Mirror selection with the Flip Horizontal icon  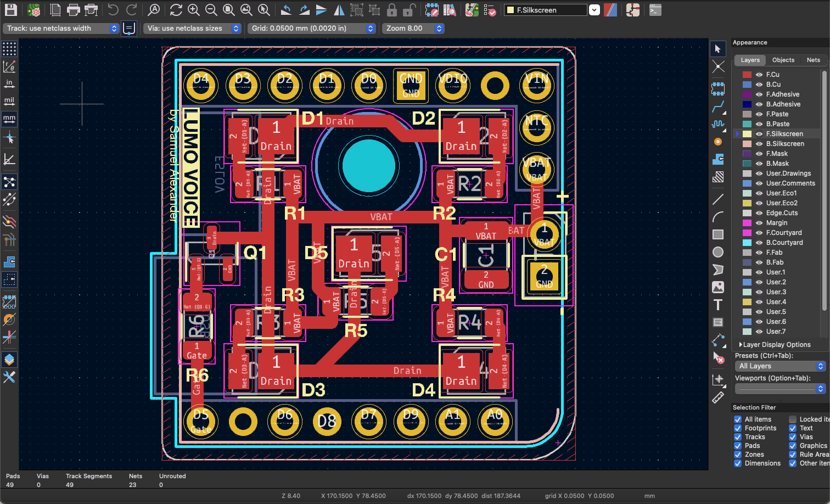click(339, 10)
